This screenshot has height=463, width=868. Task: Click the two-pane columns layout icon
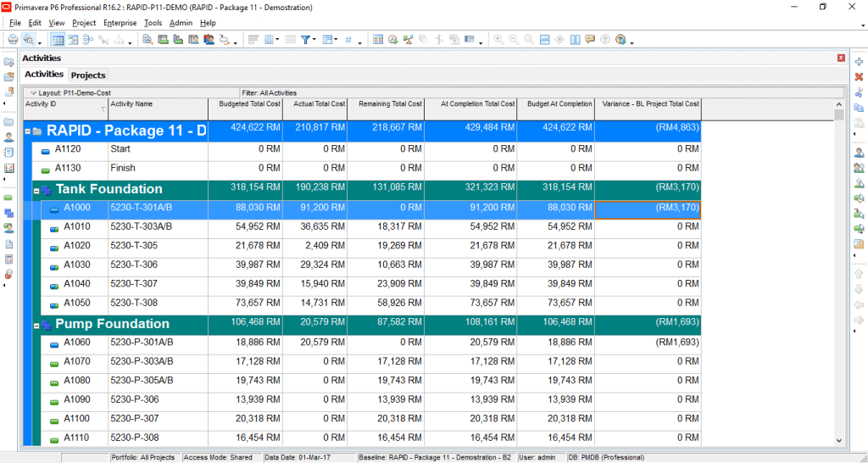576,39
